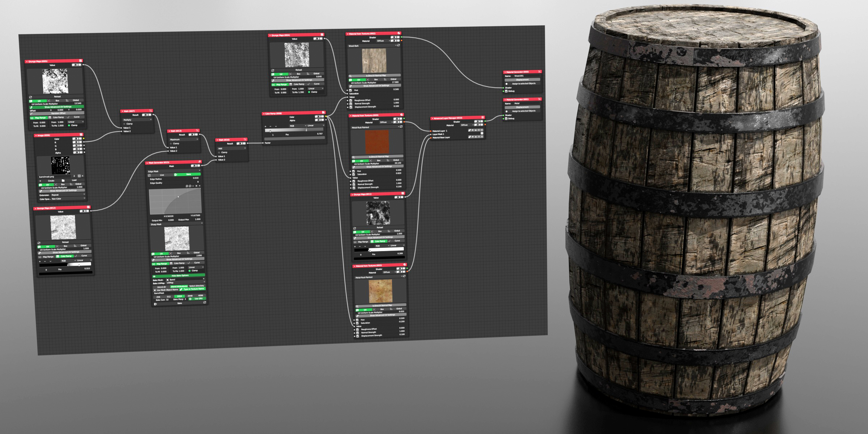Open Diffuse dropdown in Advanced Layer Manager
The image size is (868, 434).
[x=467, y=125]
